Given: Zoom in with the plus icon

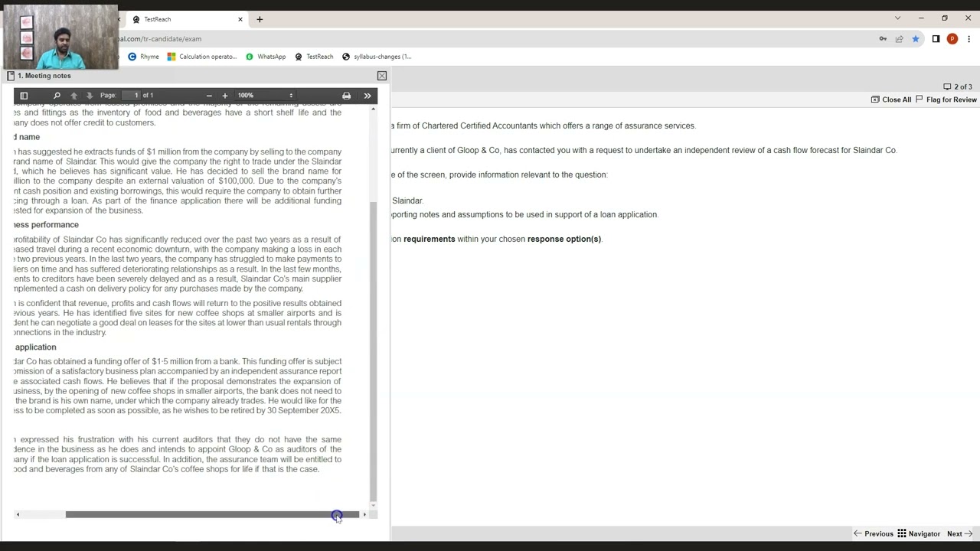Looking at the screenshot, I should point(225,96).
